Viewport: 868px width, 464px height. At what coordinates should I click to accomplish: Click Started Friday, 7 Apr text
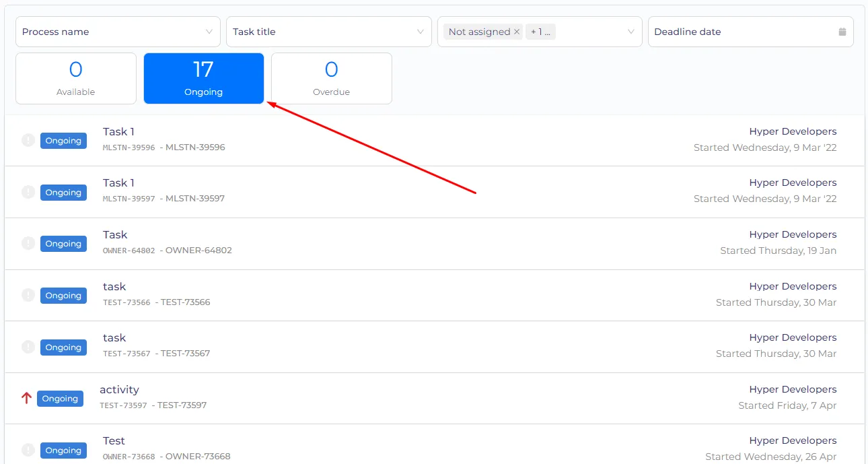(x=787, y=405)
